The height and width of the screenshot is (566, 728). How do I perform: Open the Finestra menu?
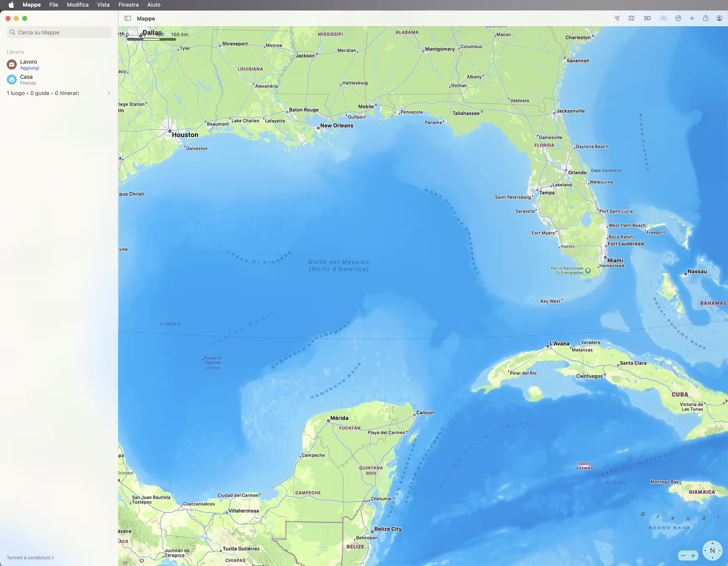(x=128, y=5)
